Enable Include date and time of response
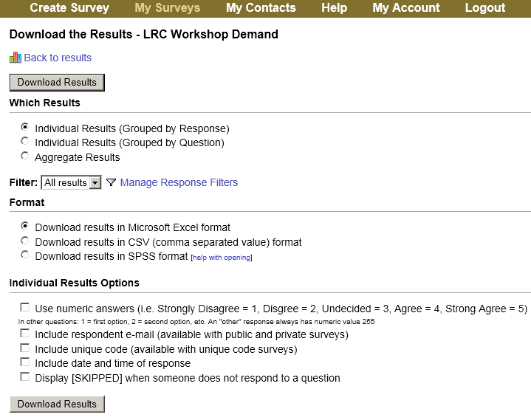 [x=25, y=362]
